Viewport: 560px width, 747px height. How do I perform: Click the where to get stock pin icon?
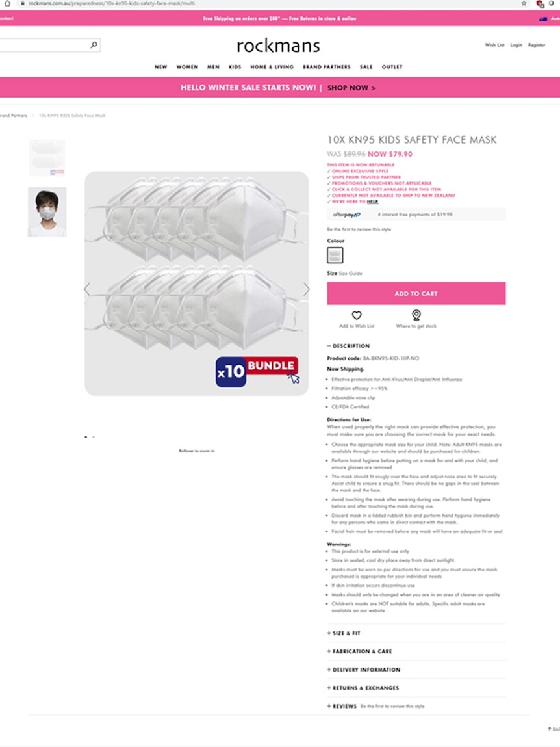(x=416, y=315)
